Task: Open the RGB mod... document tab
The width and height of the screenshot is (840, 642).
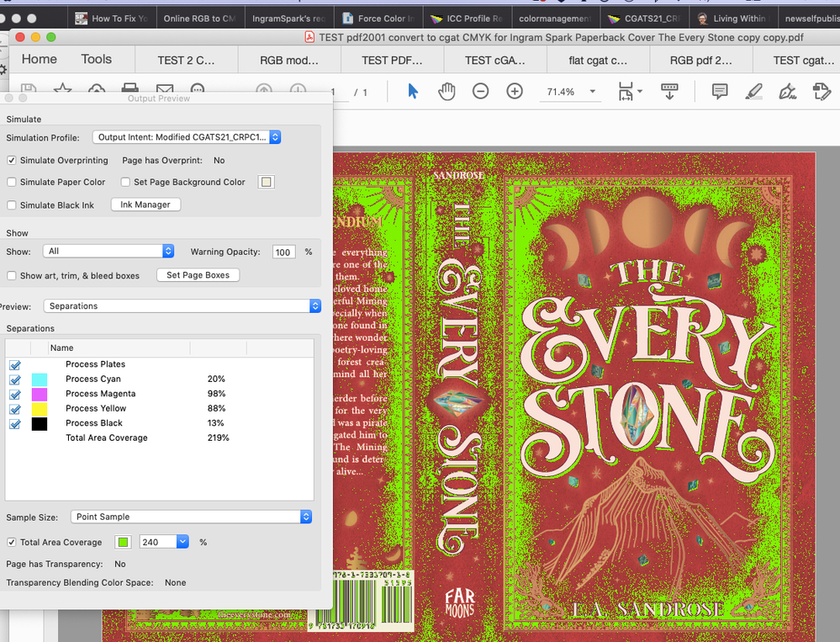Action: [x=289, y=60]
